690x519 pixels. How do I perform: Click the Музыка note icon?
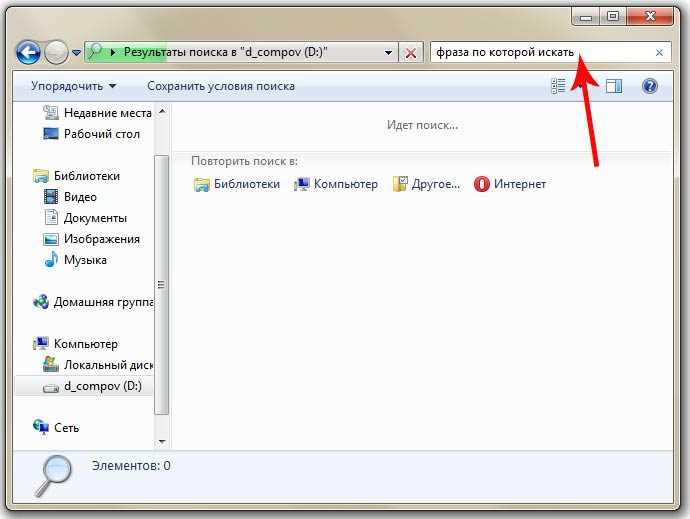point(51,259)
